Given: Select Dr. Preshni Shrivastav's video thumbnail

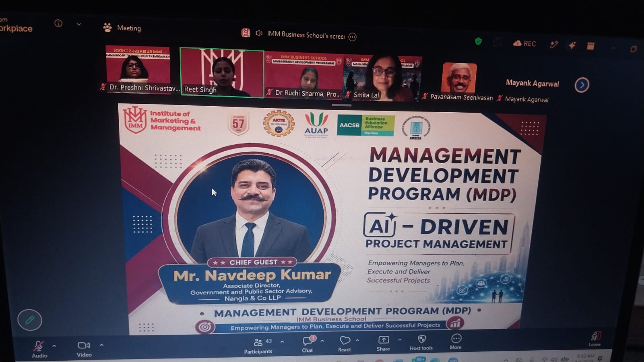Looking at the screenshot, I should click(138, 69).
